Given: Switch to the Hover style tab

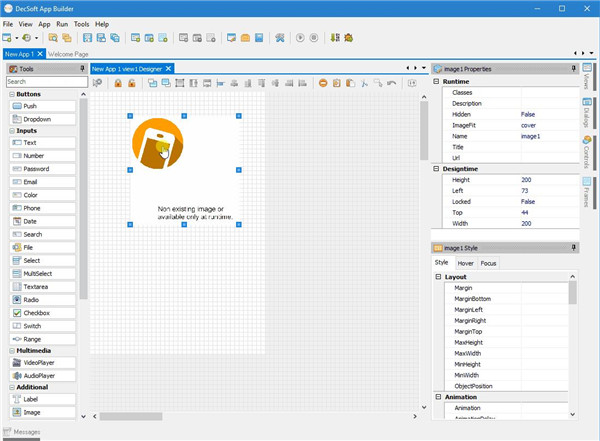Looking at the screenshot, I should 466,263.
